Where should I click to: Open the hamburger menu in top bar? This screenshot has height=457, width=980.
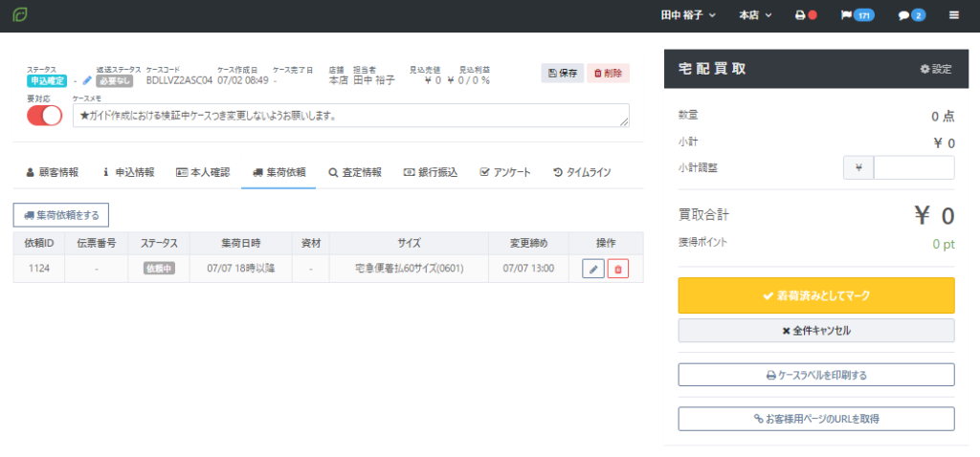(x=953, y=15)
